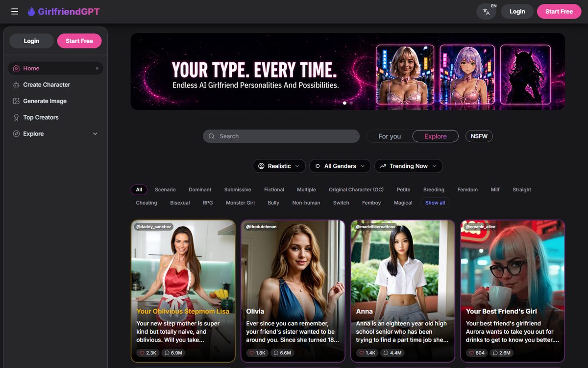This screenshot has height=368, width=588.
Task: Open Create Character from the sidebar
Action: [55, 84]
